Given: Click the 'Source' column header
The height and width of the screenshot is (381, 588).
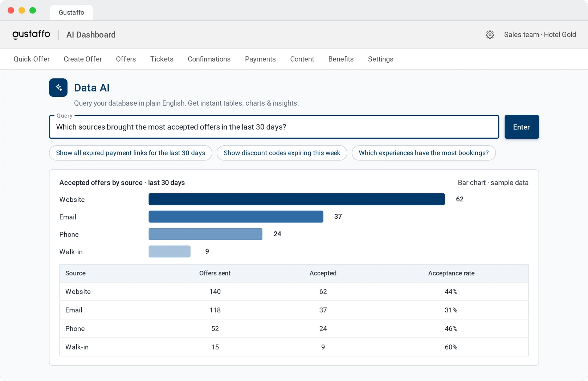Looking at the screenshot, I should tap(75, 273).
